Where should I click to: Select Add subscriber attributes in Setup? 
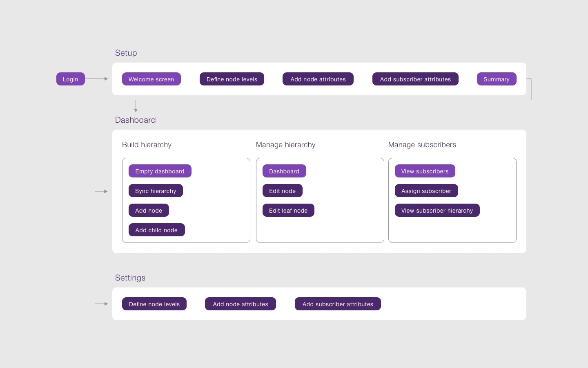415,79
